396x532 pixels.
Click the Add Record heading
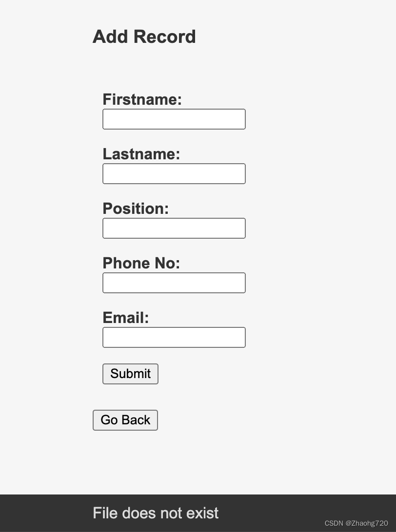pyautogui.click(x=144, y=37)
